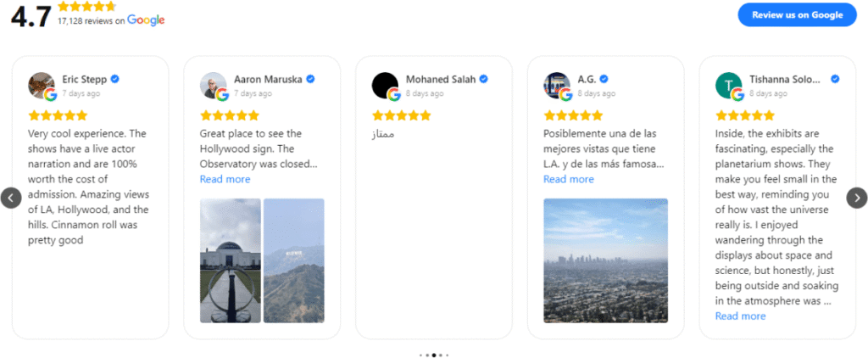The width and height of the screenshot is (868, 358).
Task: Click the five-star rating on Eric's review
Action: 58,115
